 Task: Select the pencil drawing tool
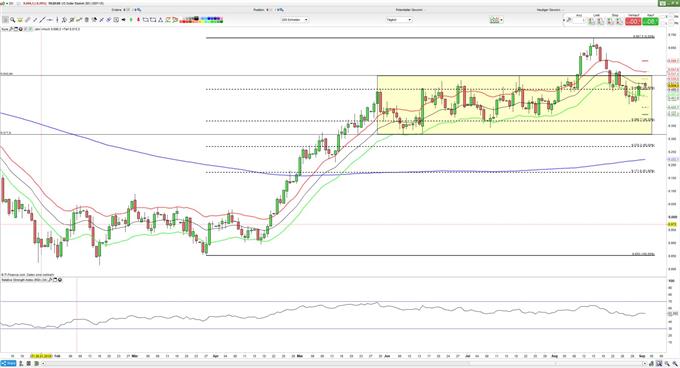(27, 20)
